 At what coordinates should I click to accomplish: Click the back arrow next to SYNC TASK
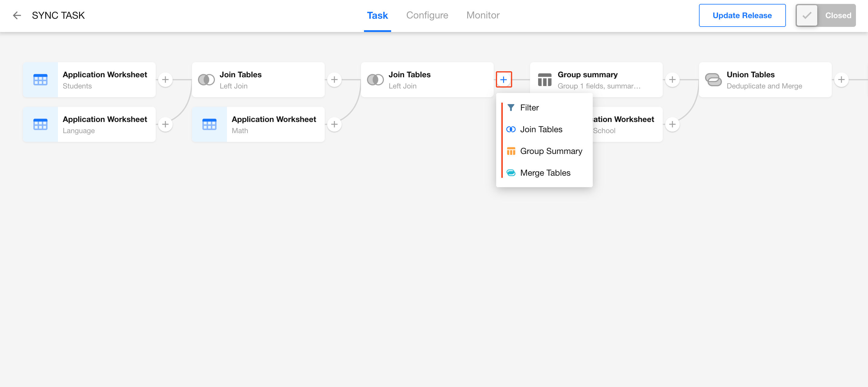point(17,15)
